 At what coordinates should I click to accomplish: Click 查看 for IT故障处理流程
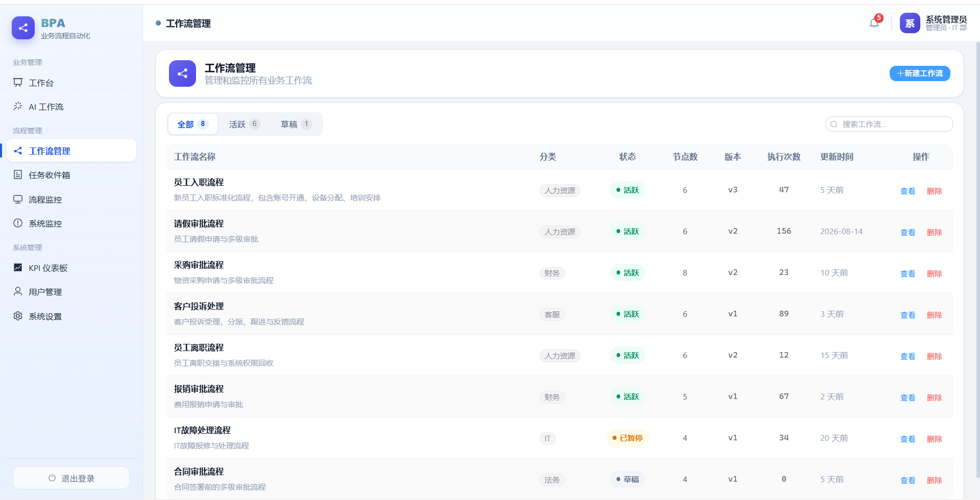pos(908,439)
